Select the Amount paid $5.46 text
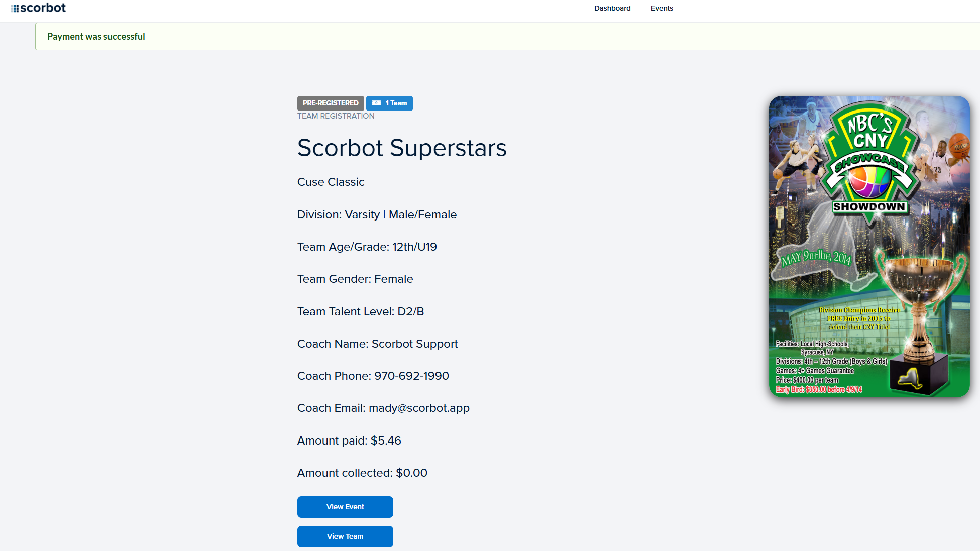The image size is (980, 551). (x=349, y=441)
